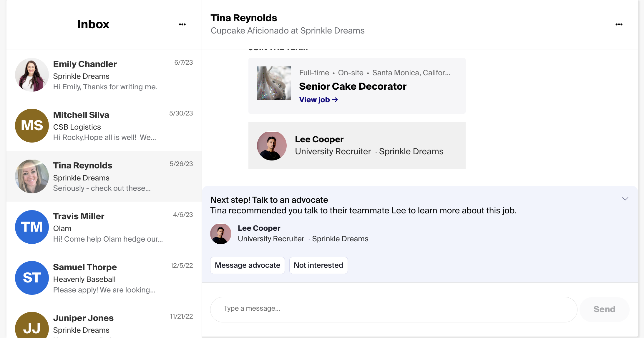Click the Send button

(604, 309)
